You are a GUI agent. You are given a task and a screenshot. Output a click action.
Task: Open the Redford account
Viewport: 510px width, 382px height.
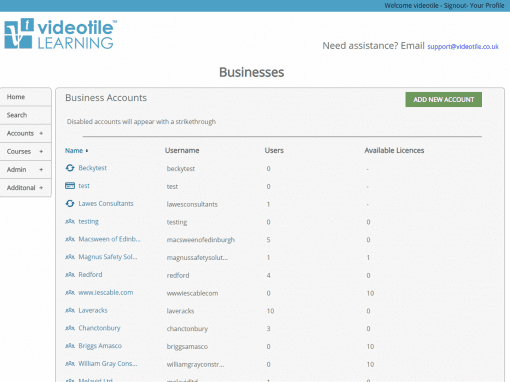coord(90,275)
